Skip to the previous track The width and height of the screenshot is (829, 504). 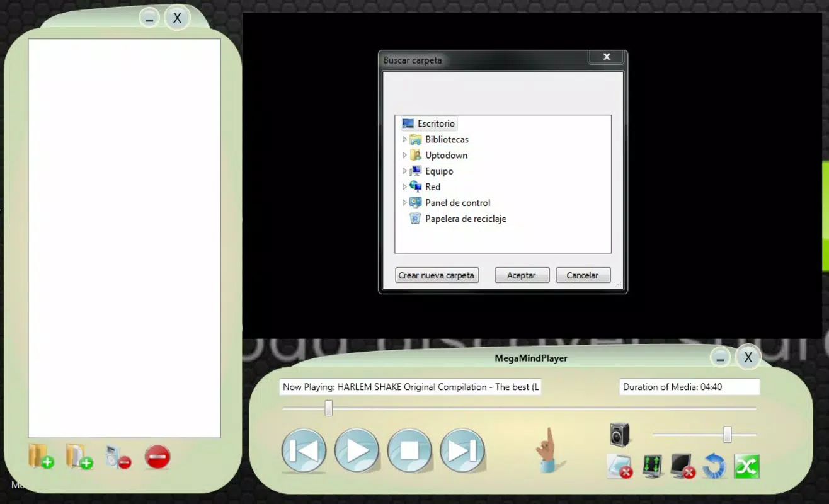coord(304,450)
